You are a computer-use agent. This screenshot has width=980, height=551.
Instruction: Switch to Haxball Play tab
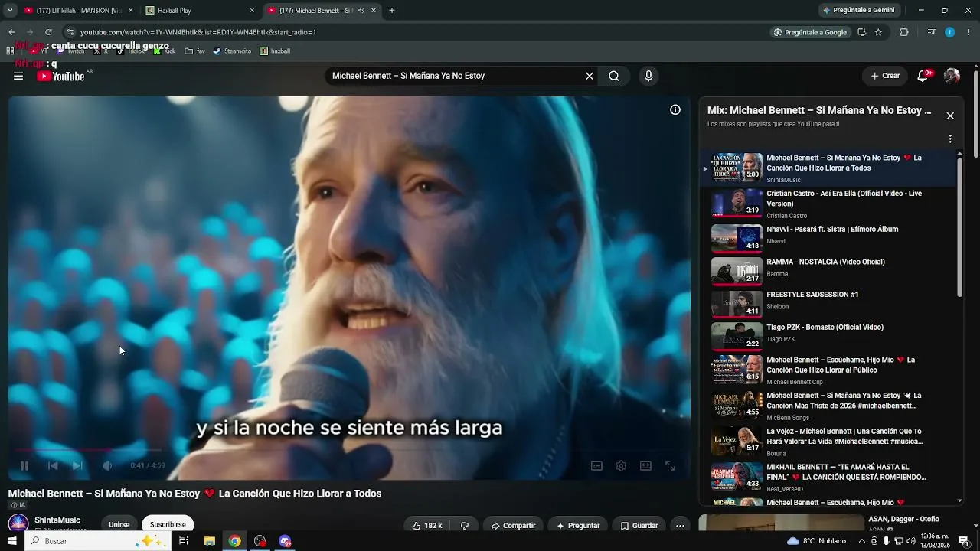tap(201, 11)
